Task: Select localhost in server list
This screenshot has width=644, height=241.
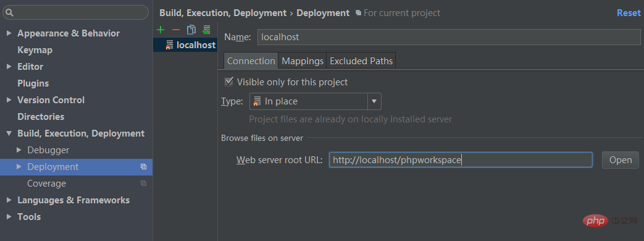Action: pyautogui.click(x=185, y=45)
